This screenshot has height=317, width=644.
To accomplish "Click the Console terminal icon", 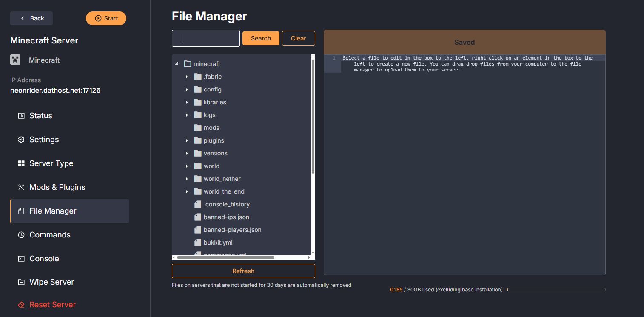I will point(21,259).
